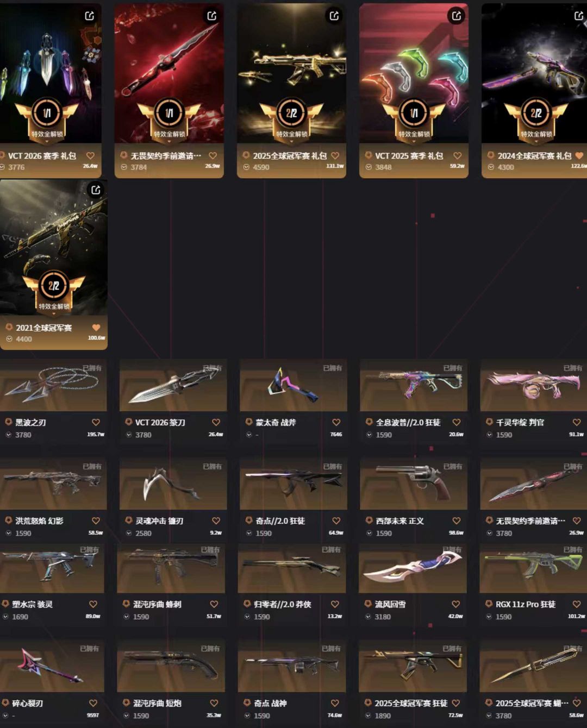Share the red 无畏契约季前邀请 bundle card
587x728 pixels.
(x=212, y=16)
